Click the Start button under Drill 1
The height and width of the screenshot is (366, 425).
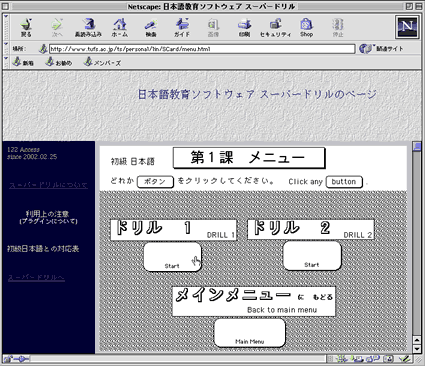(x=172, y=257)
